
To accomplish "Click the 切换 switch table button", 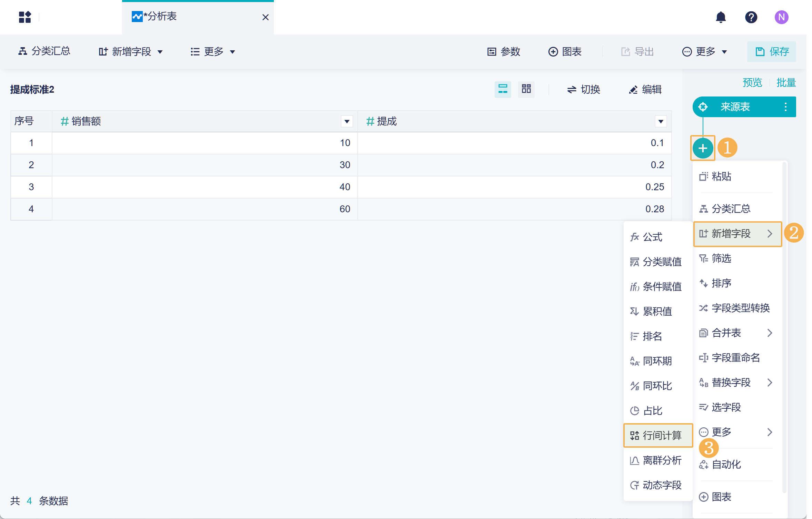I will click(x=584, y=90).
